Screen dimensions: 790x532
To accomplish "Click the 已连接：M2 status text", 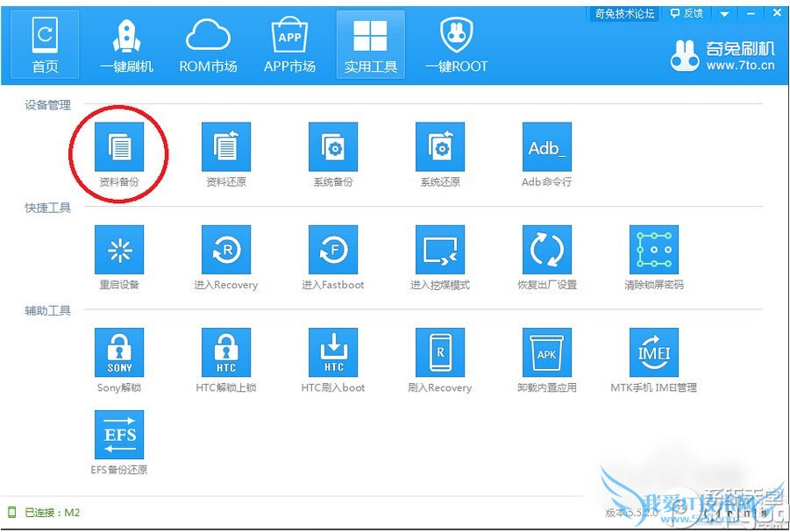I will (x=53, y=513).
